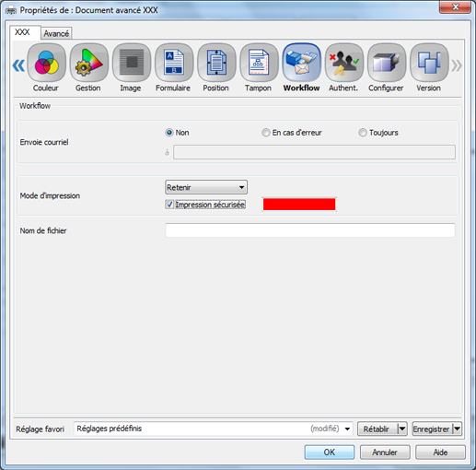Open the Formulaire icon
The height and width of the screenshot is (470, 476).
point(174,63)
